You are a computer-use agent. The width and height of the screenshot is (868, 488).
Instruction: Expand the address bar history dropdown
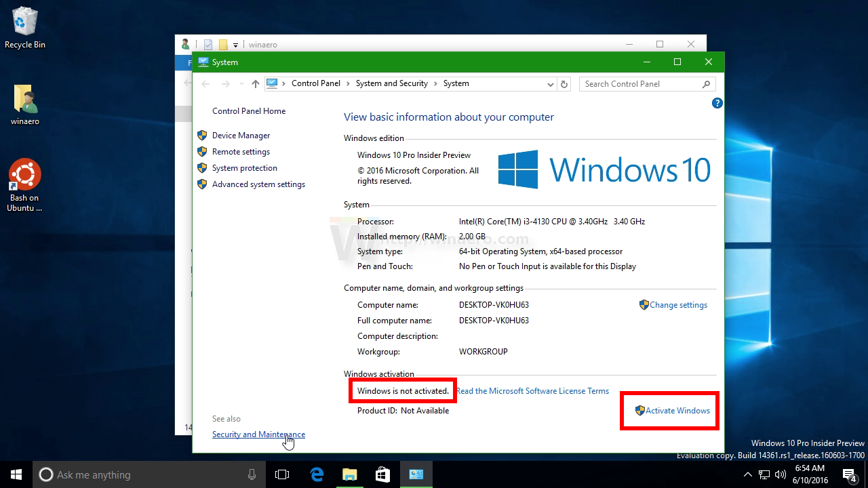point(551,83)
